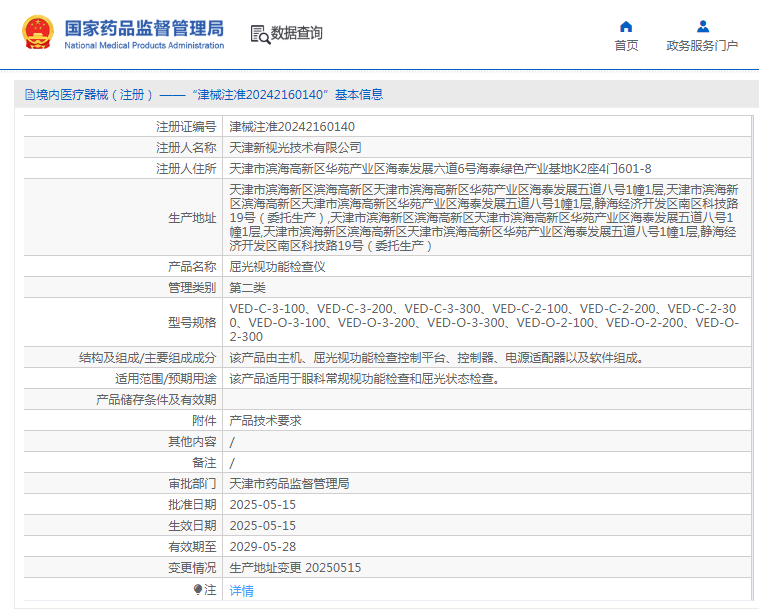Click the 有效期至 row label
Viewport: 759px width, 614px height.
192,547
